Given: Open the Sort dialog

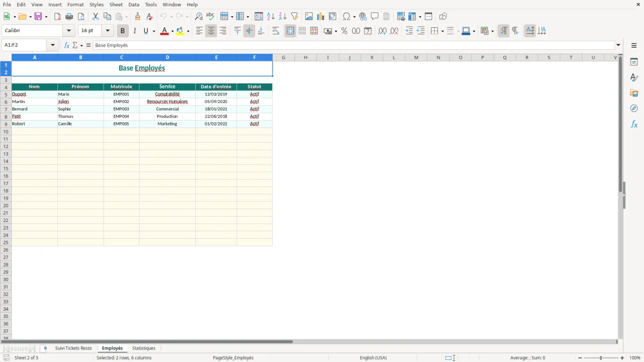Looking at the screenshot, I should (259, 17).
